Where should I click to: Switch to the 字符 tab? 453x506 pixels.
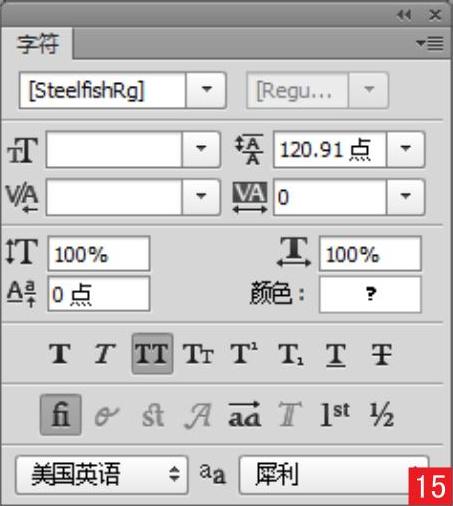point(38,44)
